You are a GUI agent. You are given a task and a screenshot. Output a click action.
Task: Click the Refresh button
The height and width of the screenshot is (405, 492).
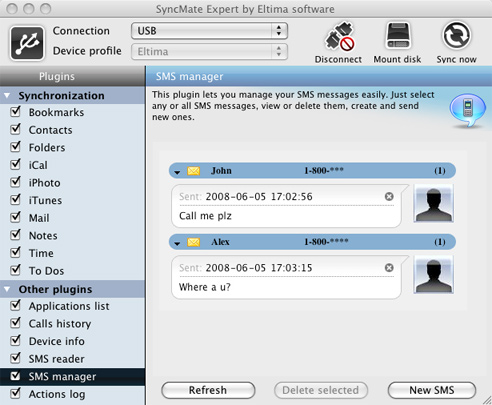(208, 390)
